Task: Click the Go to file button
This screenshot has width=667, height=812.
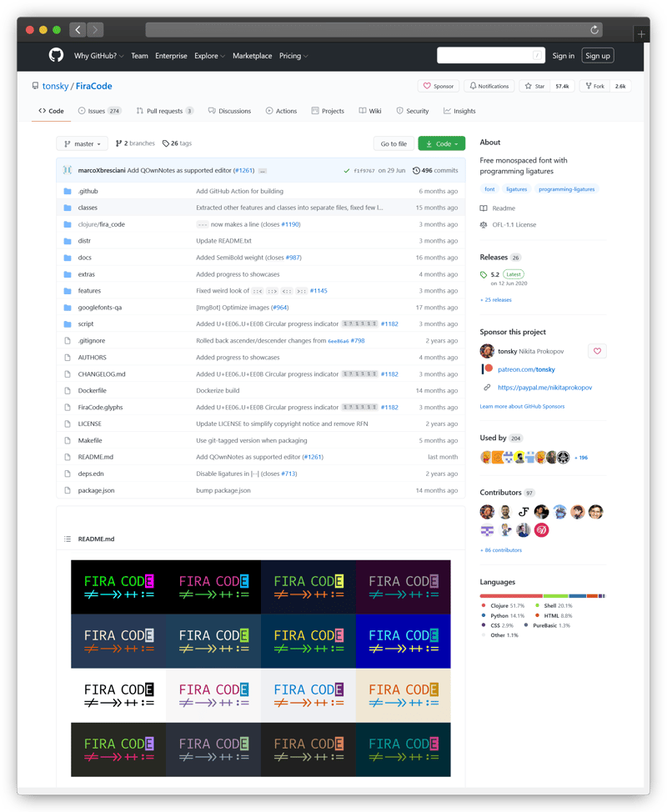Action: (394, 143)
